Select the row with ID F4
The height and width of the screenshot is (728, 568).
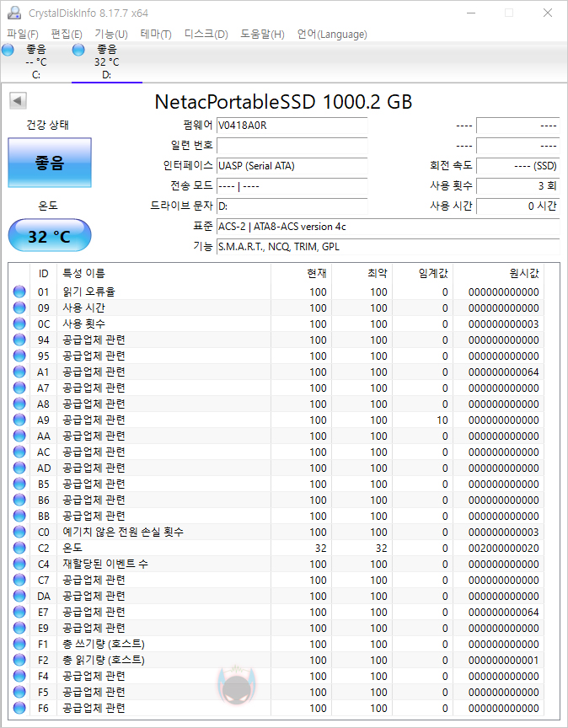pyautogui.click(x=276, y=677)
